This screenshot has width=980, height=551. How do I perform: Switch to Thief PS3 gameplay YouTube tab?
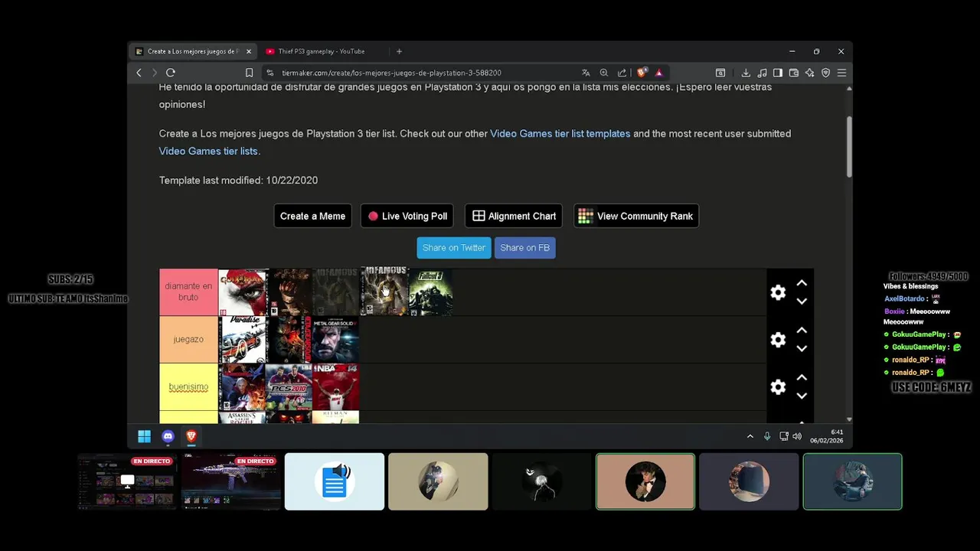pos(322,51)
